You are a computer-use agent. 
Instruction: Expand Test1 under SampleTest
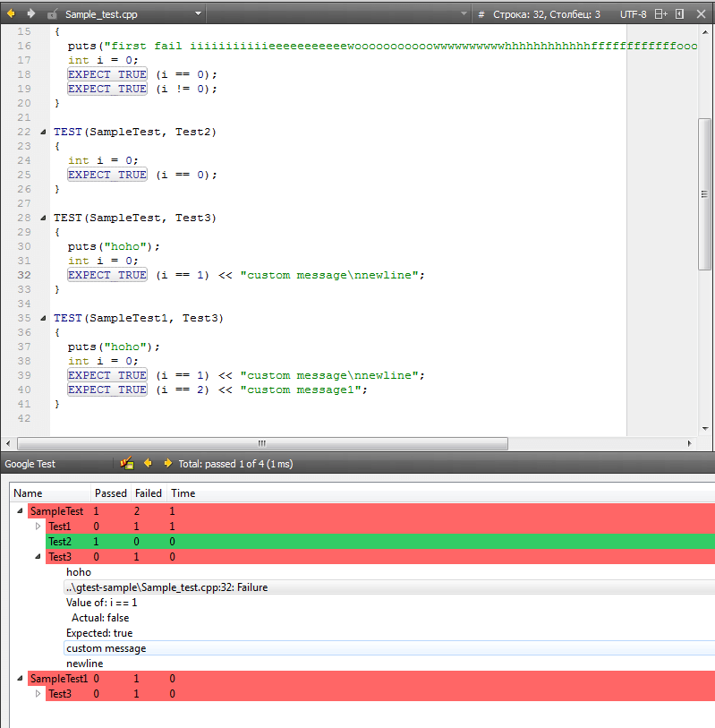point(38,526)
